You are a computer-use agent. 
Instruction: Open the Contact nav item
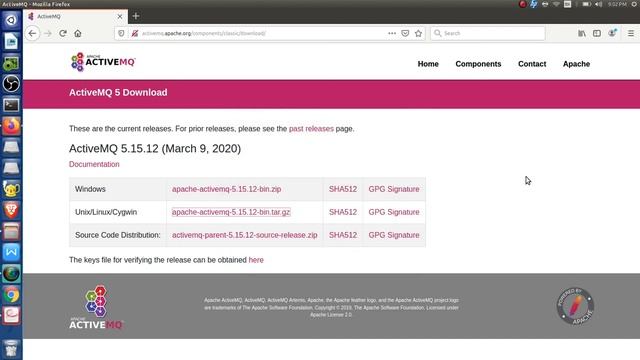(x=532, y=64)
